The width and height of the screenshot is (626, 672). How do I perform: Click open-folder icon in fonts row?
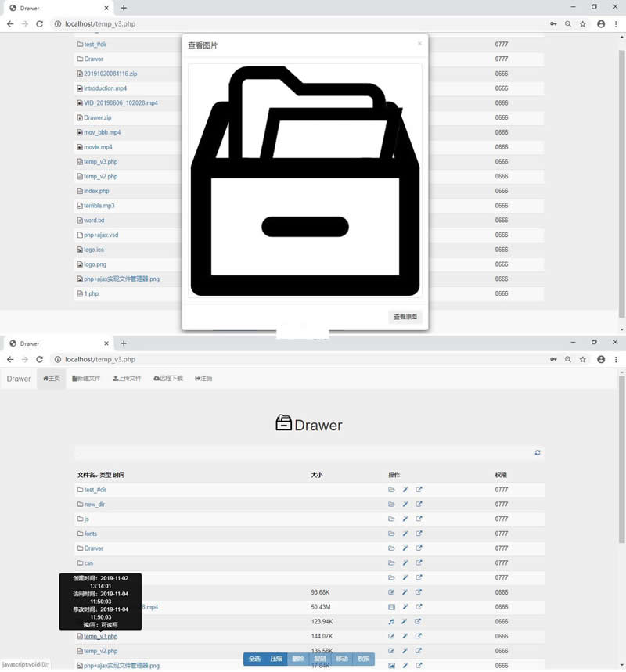pos(391,534)
